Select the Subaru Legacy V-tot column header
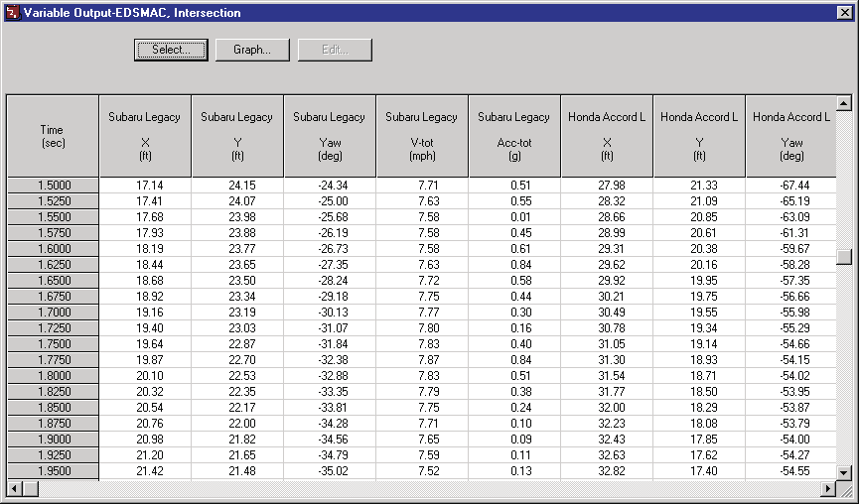 click(x=422, y=136)
